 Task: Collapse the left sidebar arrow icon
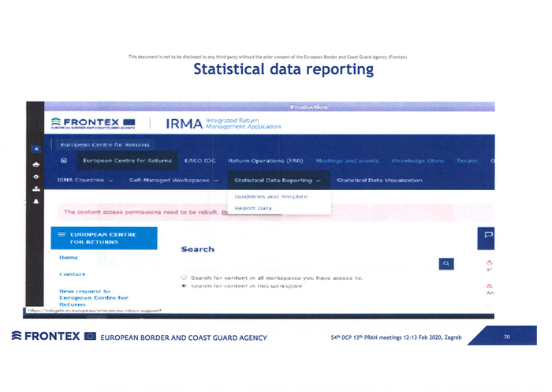click(x=35, y=148)
